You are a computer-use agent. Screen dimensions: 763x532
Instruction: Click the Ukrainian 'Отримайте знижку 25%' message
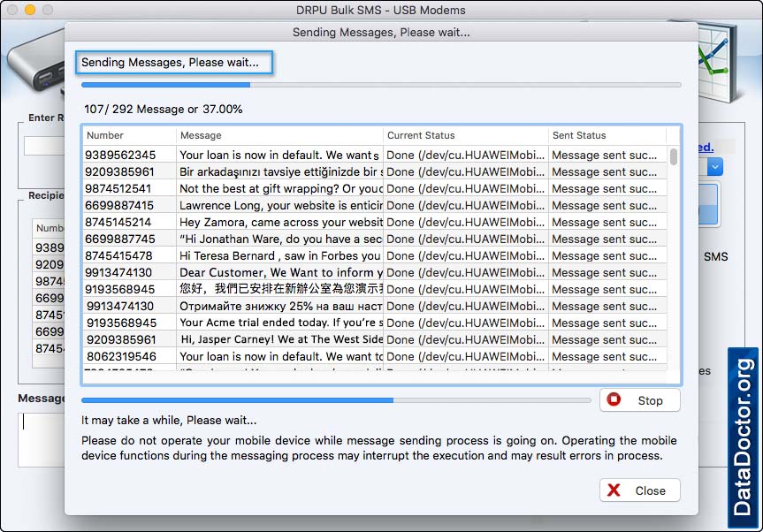(x=280, y=306)
